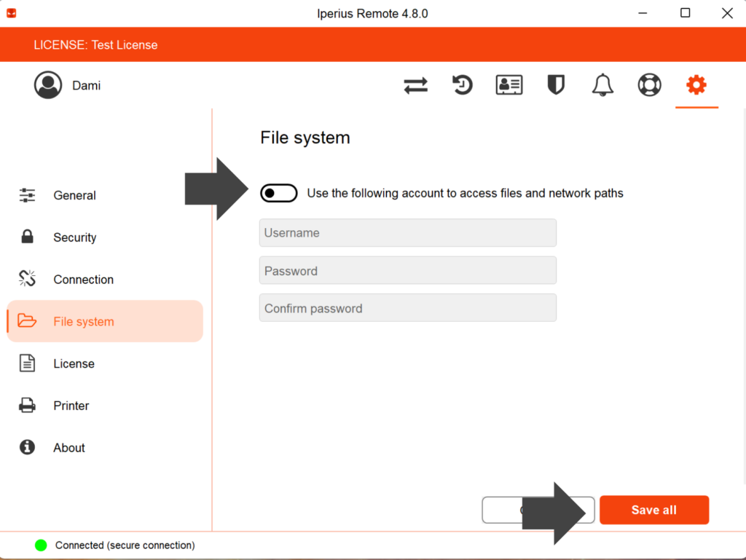Open the address book contact card icon
Image resolution: width=746 pixels, height=560 pixels.
pyautogui.click(x=509, y=85)
